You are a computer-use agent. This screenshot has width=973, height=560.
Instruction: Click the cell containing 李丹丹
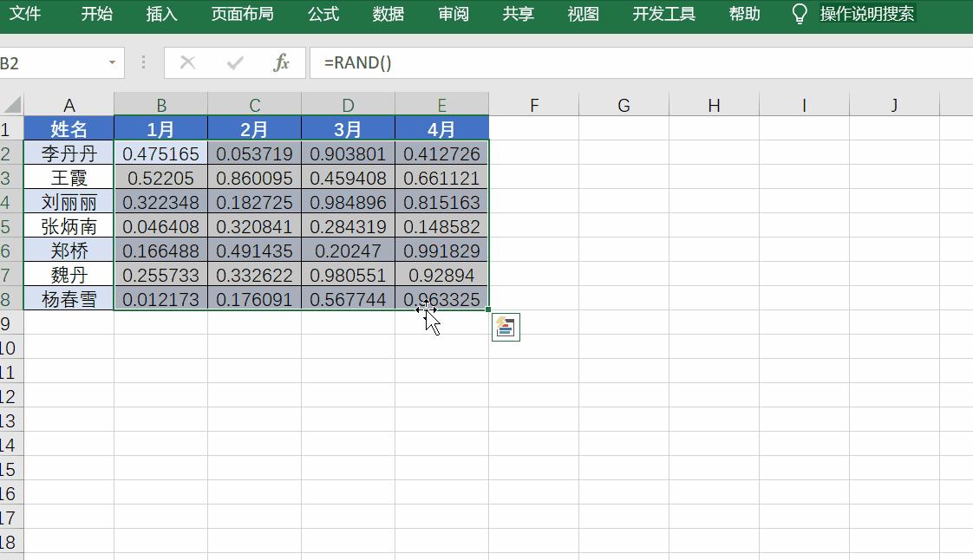click(x=69, y=153)
